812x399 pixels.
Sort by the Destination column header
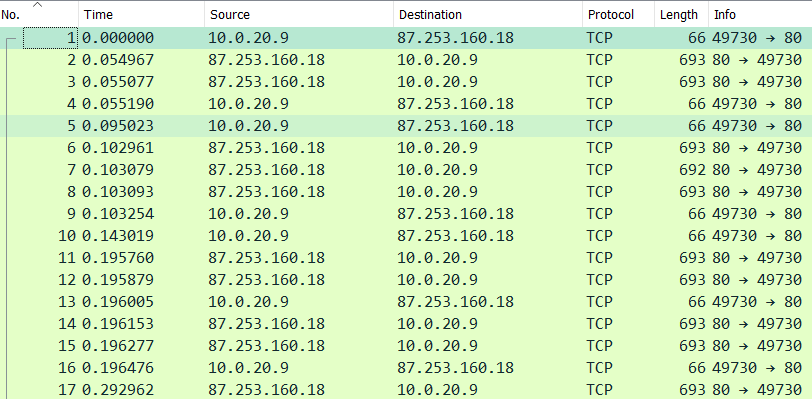[488, 15]
